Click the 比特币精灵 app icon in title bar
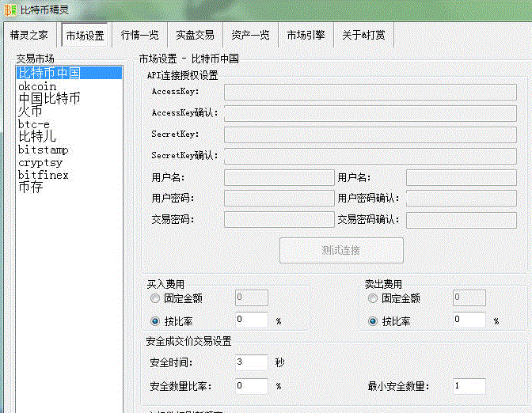This screenshot has width=532, height=413. pyautogui.click(x=9, y=10)
